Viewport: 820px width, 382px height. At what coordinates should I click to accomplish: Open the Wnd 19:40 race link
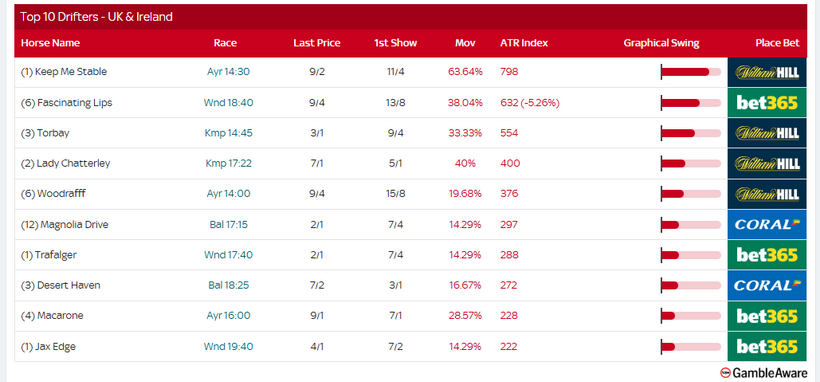click(229, 346)
